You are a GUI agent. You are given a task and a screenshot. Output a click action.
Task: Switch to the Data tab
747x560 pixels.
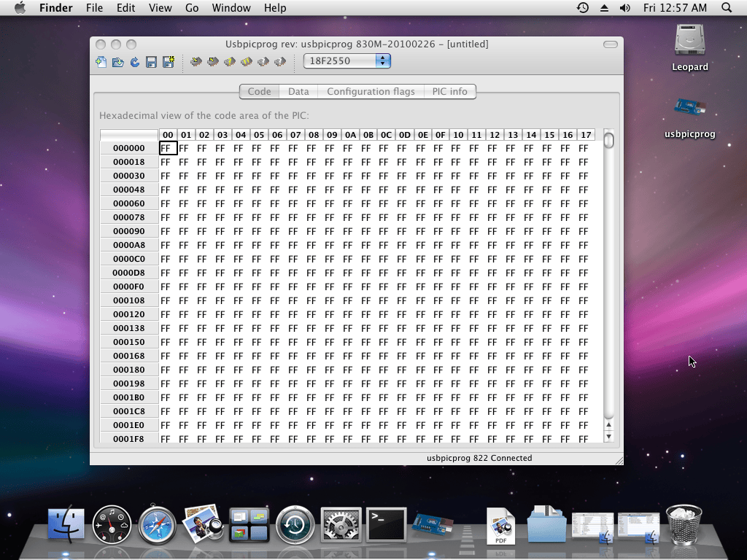pos(298,91)
